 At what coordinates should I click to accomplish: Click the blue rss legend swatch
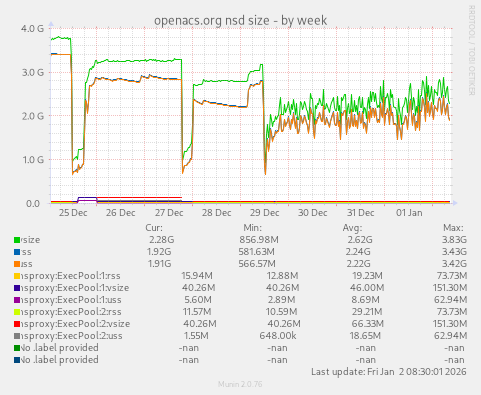coord(17,252)
